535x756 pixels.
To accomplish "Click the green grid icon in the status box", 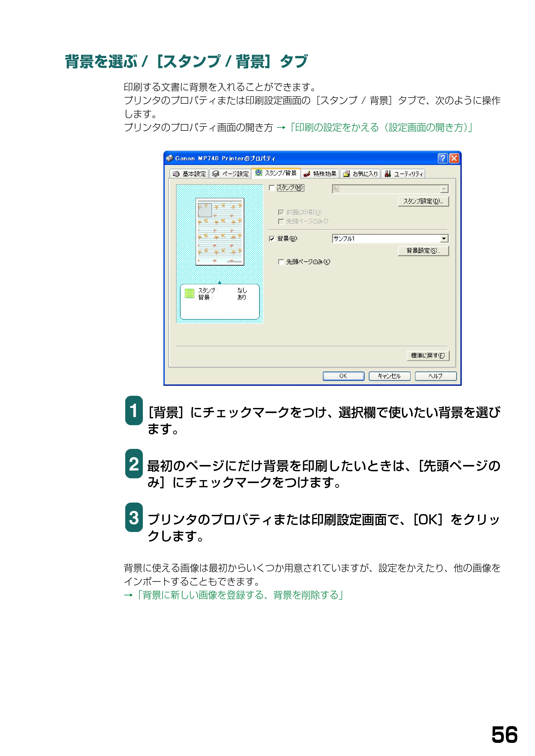I will pyautogui.click(x=189, y=293).
